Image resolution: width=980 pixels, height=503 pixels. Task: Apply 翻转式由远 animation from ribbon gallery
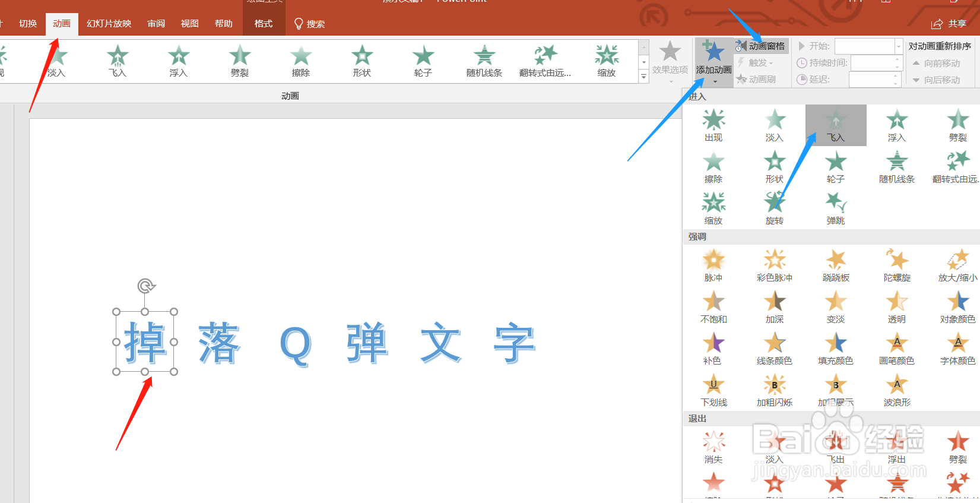(545, 61)
